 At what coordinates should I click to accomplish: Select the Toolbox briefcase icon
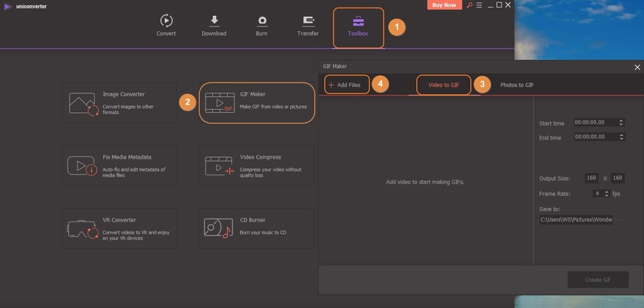pos(358,21)
